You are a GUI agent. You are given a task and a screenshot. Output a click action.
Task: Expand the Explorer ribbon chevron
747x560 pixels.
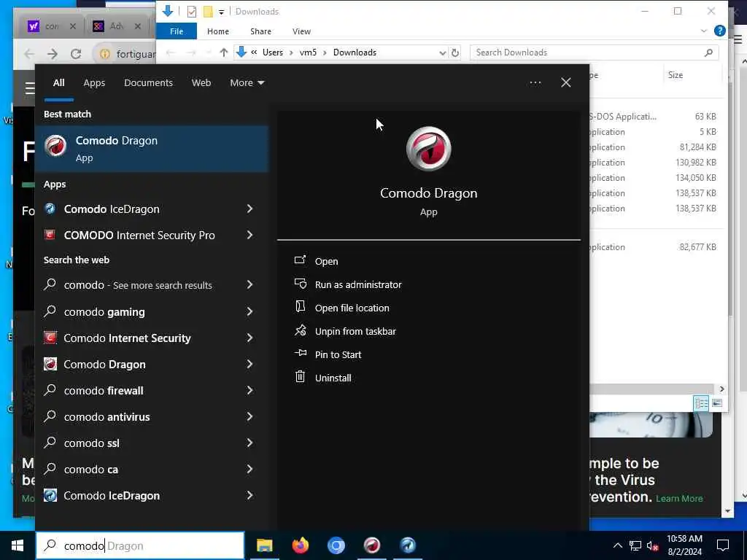[x=704, y=31]
